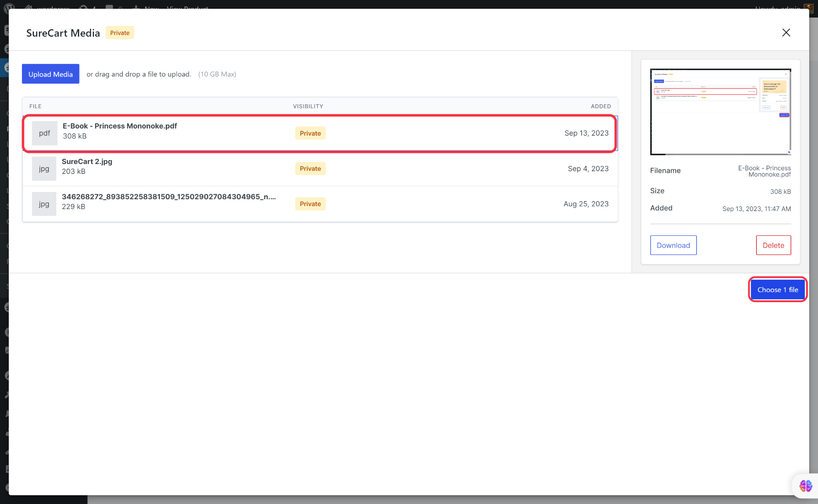This screenshot has height=504, width=818.
Task: Delete the selected media file
Action: click(x=773, y=245)
